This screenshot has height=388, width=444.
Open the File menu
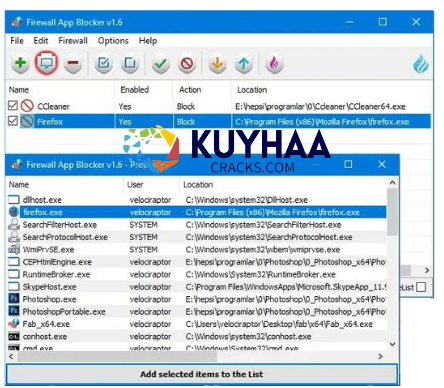(17, 41)
